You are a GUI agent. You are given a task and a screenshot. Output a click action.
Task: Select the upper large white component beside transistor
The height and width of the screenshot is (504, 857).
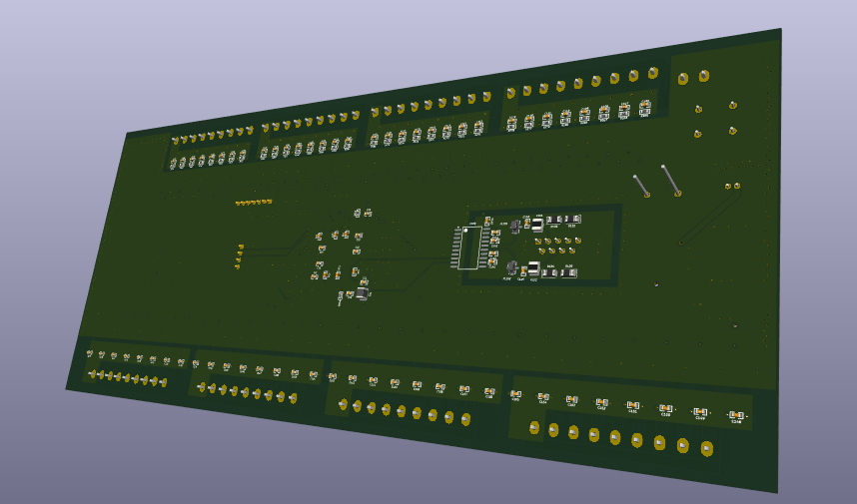(537, 224)
